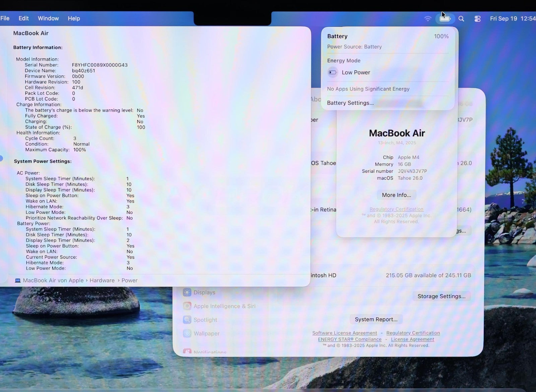Open the Software License Agreement link
536x392 pixels.
point(344,333)
